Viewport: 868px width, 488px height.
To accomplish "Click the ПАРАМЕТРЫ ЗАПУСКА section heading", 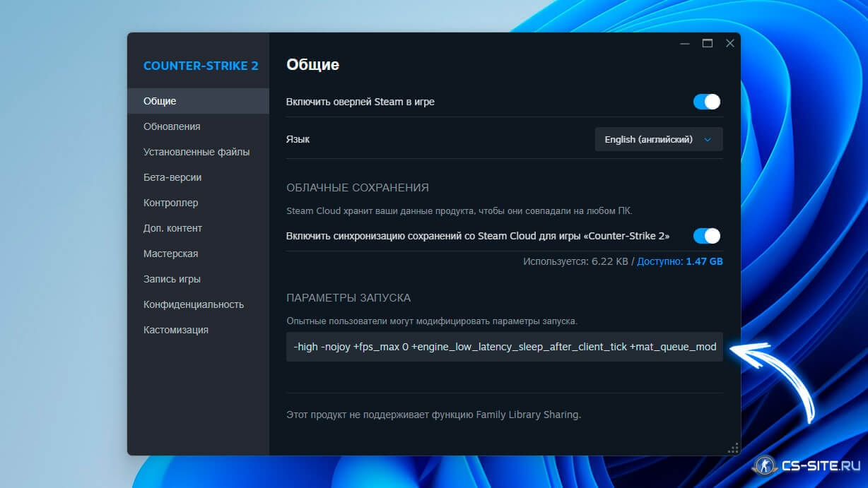I will point(348,298).
